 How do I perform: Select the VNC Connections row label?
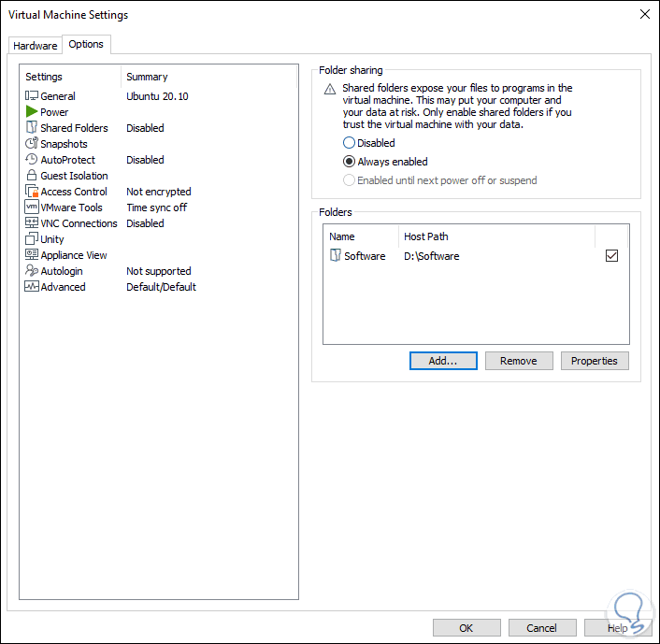[x=79, y=223]
